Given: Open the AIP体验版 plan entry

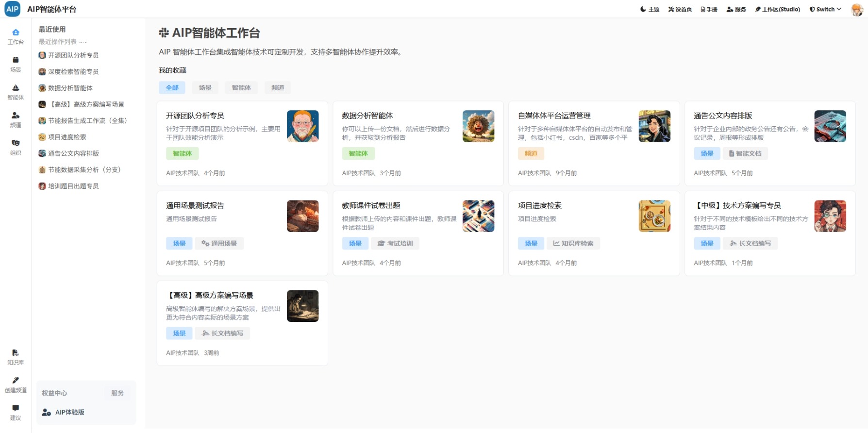Looking at the screenshot, I should [63, 412].
